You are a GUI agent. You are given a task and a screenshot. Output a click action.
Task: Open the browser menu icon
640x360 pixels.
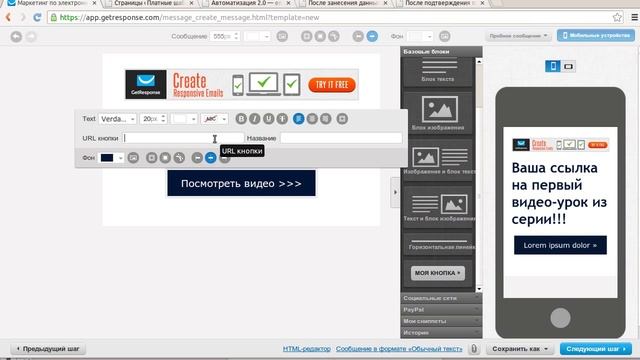tap(634, 17)
